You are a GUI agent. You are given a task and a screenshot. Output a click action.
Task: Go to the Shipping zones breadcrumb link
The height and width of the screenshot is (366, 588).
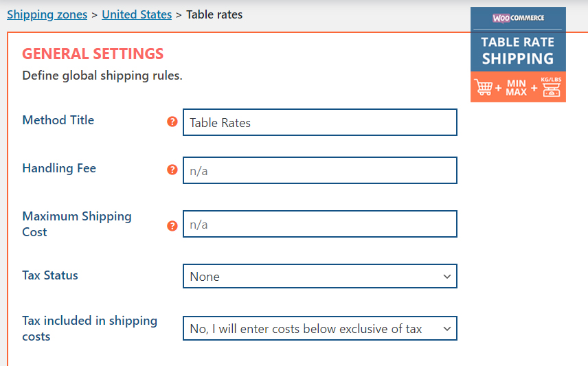pos(47,14)
